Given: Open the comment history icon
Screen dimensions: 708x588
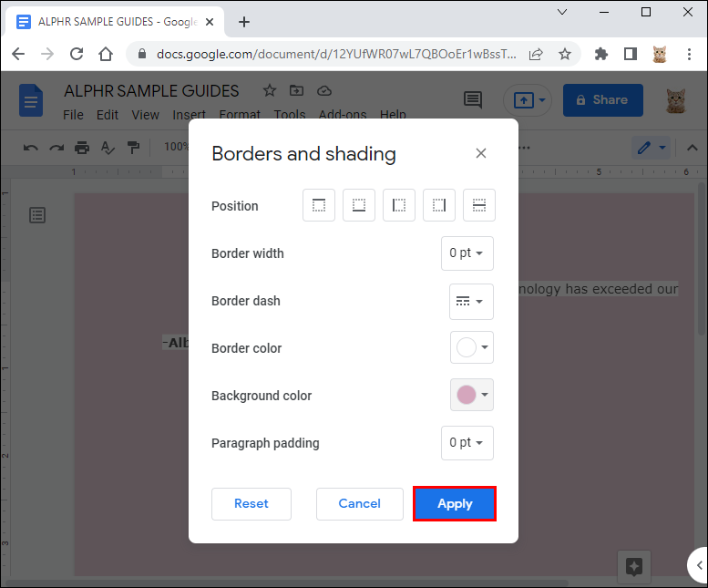Looking at the screenshot, I should 473,99.
